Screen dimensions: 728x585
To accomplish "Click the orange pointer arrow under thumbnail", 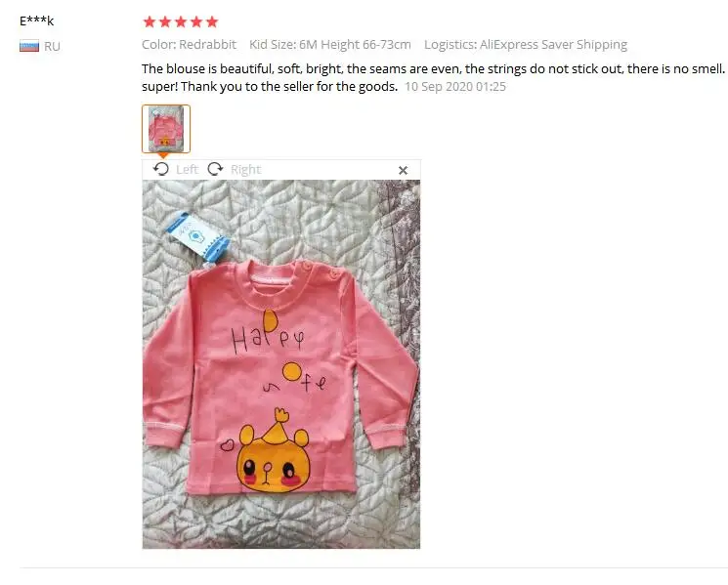I will click(x=163, y=156).
